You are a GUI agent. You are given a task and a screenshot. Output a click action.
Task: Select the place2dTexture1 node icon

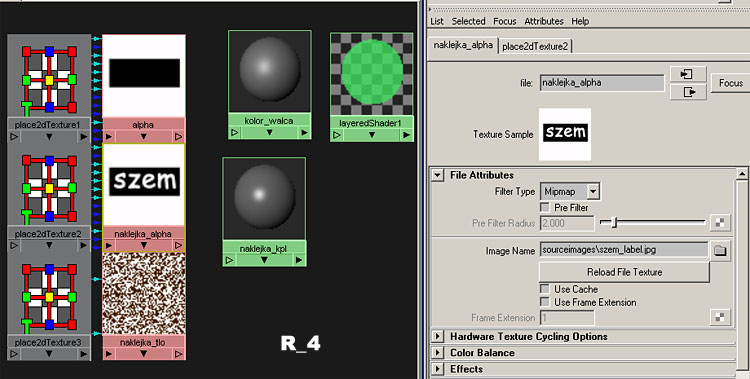click(49, 79)
